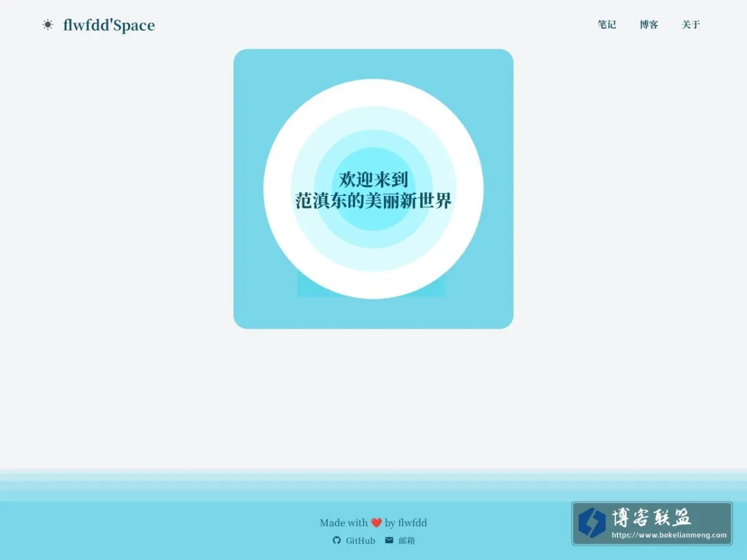Open the 关于 page
This screenshot has width=747, height=560.
pos(690,25)
